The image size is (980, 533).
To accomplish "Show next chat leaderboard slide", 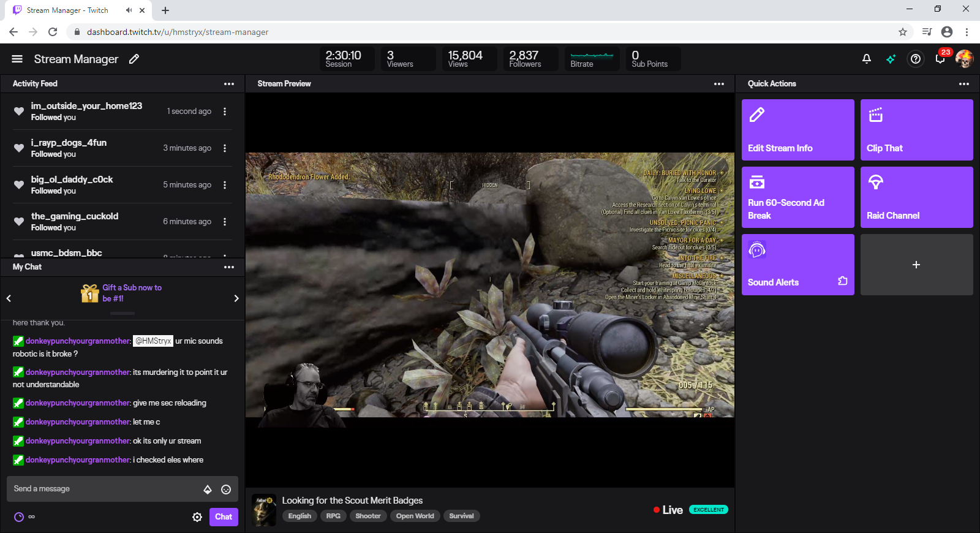I will point(236,298).
